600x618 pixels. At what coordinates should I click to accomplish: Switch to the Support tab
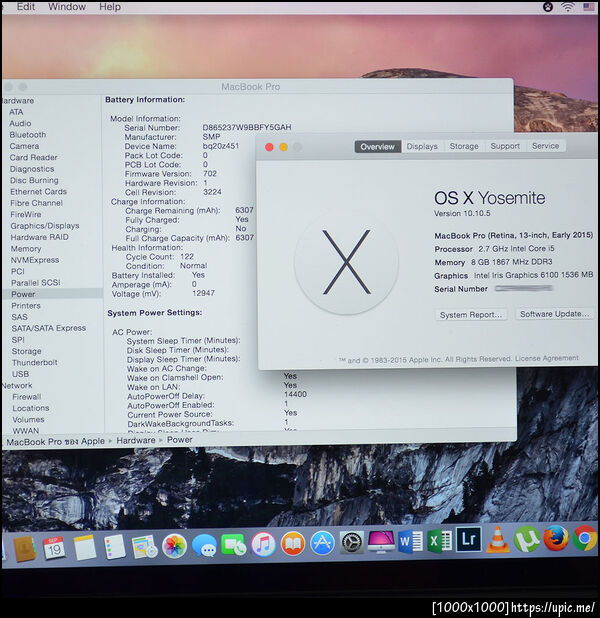point(505,146)
